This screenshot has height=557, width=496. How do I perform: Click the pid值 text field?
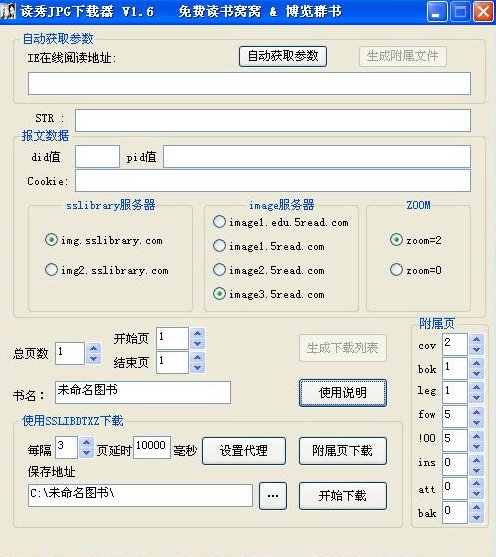pyautogui.click(x=317, y=156)
